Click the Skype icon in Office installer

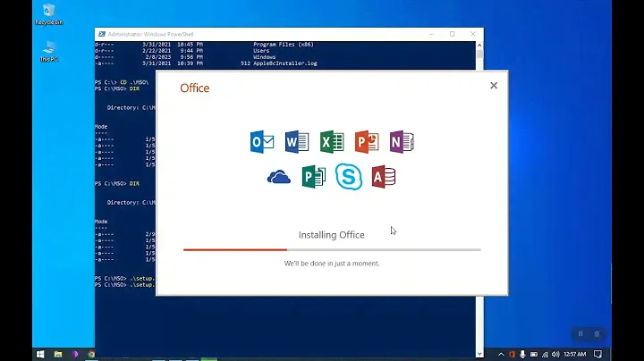click(349, 176)
